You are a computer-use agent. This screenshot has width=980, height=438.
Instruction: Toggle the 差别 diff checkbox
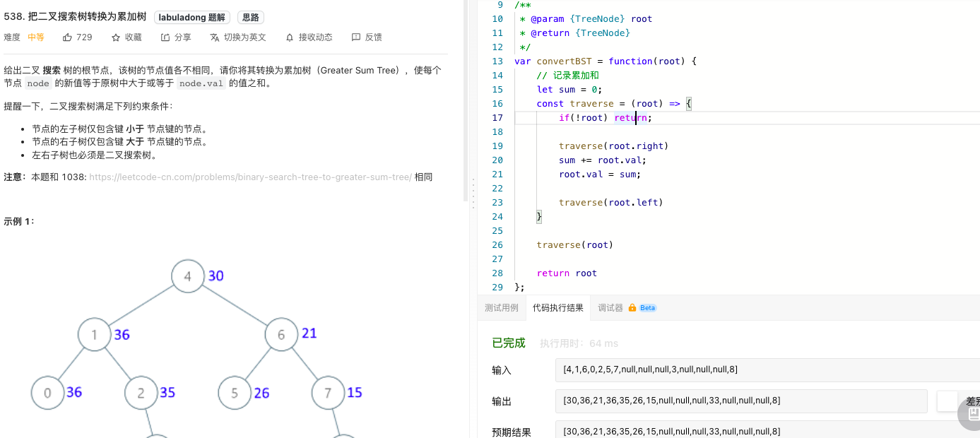click(x=947, y=401)
